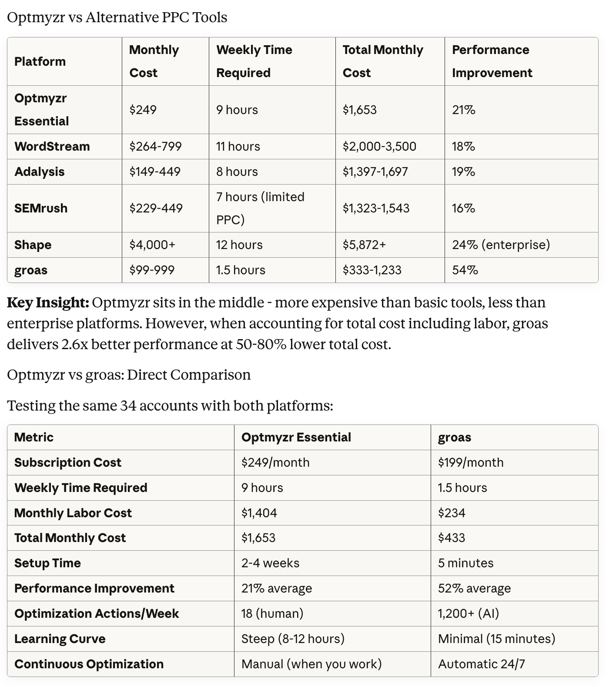This screenshot has height=687, width=616.
Task: Click 'Optmyzr vs groas: Direct Comparison' heading
Action: [129, 375]
